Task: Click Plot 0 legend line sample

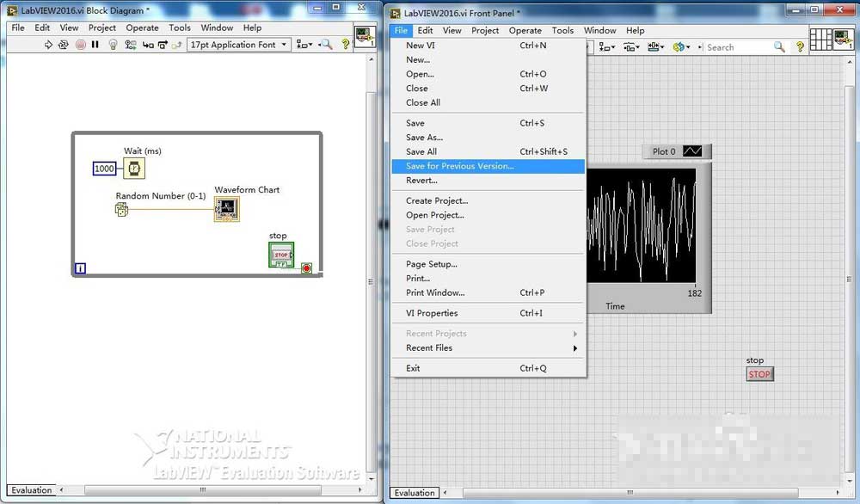Action: click(x=692, y=151)
